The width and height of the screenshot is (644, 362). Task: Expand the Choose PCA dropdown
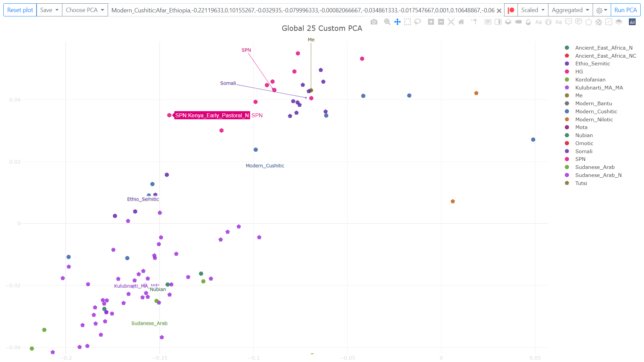(x=85, y=10)
